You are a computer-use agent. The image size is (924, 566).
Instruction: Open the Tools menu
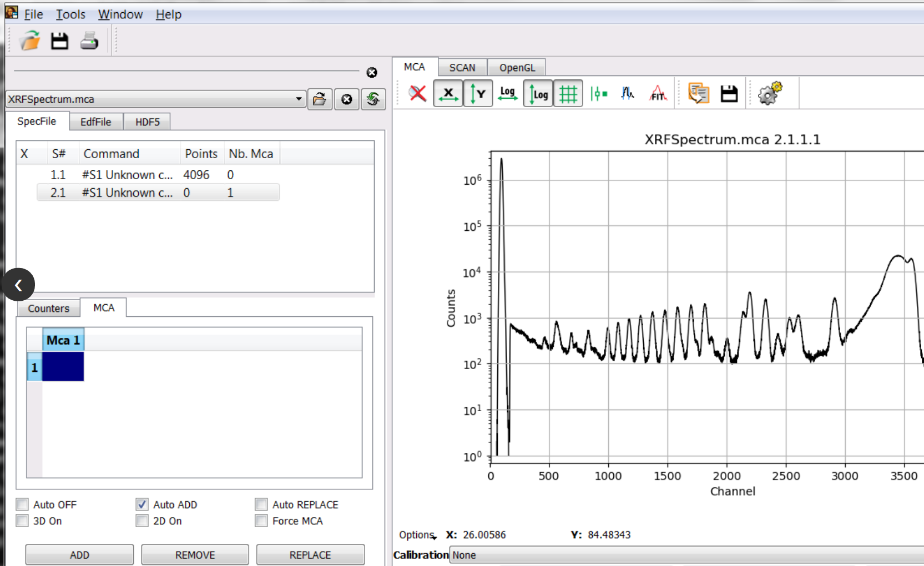(70, 14)
